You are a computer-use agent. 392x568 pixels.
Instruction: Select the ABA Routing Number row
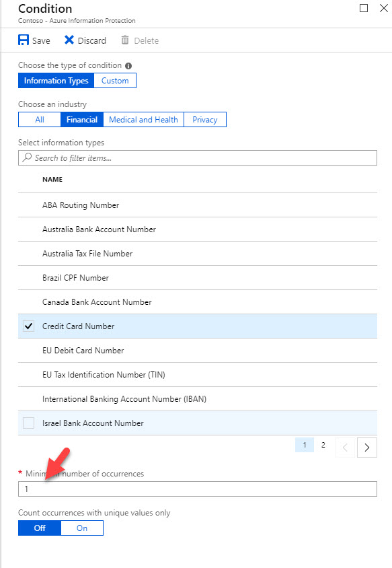[81, 205]
